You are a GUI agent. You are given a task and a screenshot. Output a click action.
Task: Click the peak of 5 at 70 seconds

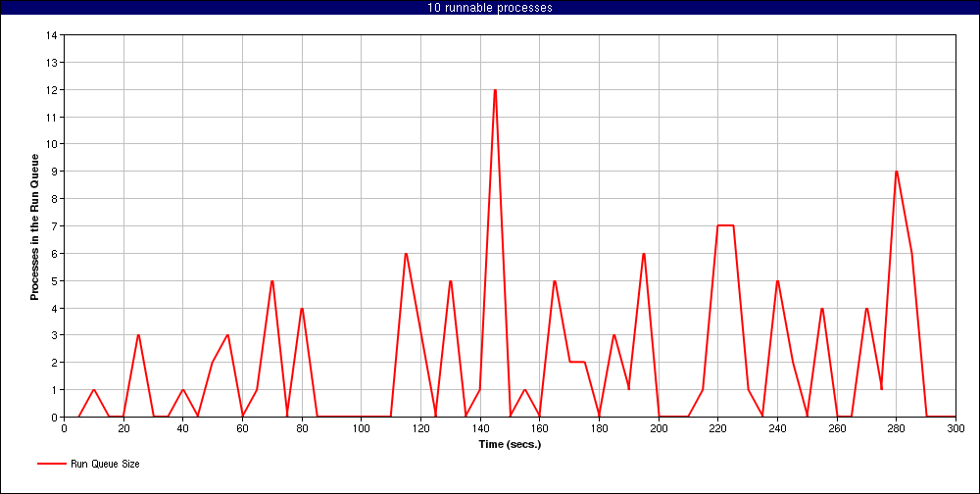click(271, 280)
